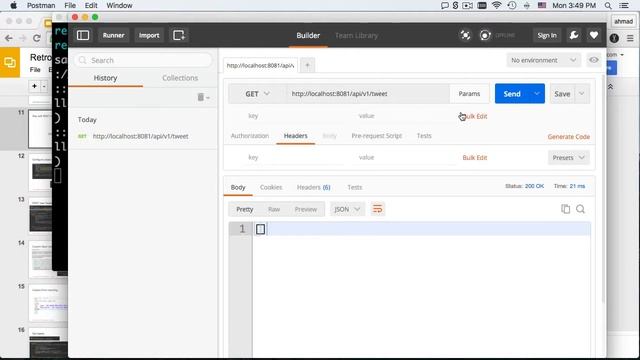Click the Time Machine menu bar icon

[x=512, y=5]
